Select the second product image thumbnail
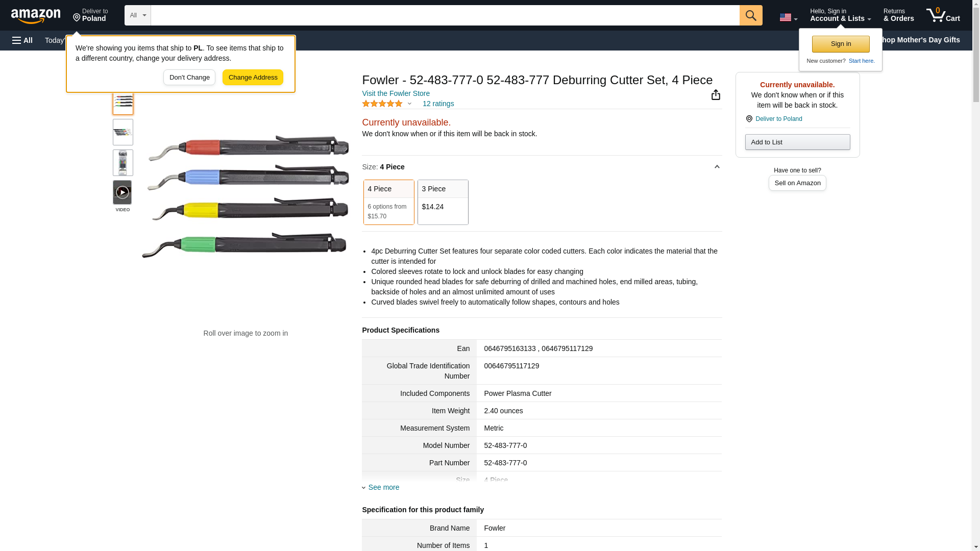Screen dimensions: 980x551 point(123,133)
